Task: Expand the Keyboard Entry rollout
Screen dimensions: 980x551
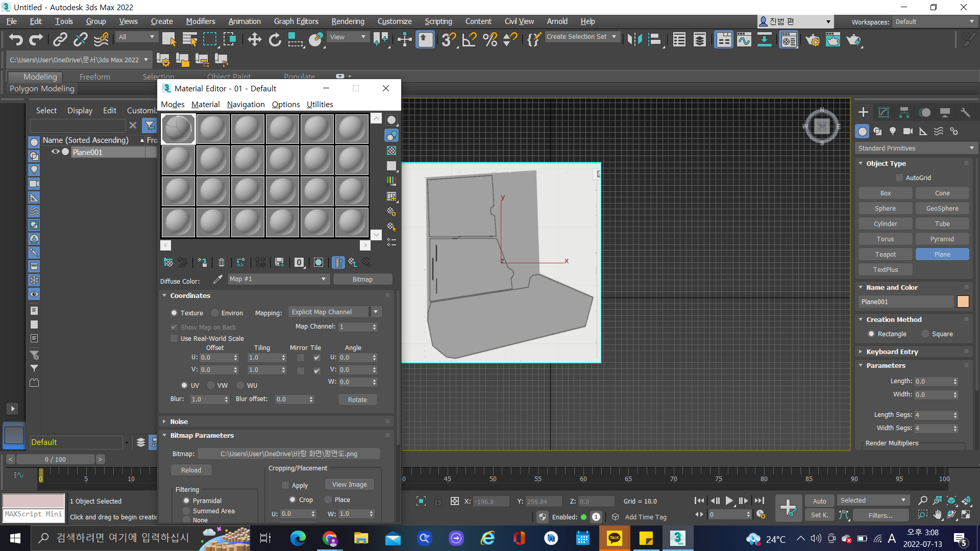Action: point(892,352)
